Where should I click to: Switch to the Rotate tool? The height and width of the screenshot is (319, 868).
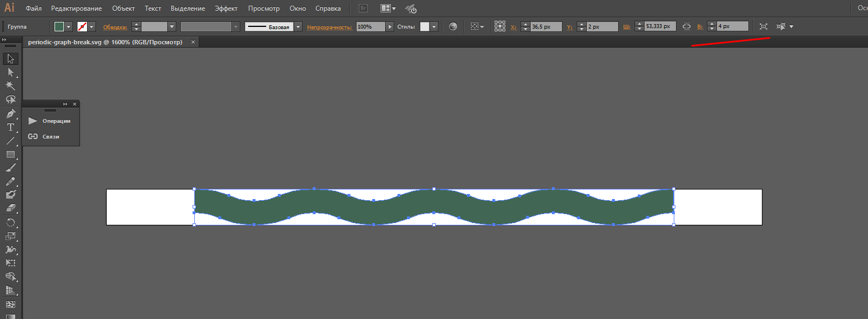pyautogui.click(x=10, y=223)
